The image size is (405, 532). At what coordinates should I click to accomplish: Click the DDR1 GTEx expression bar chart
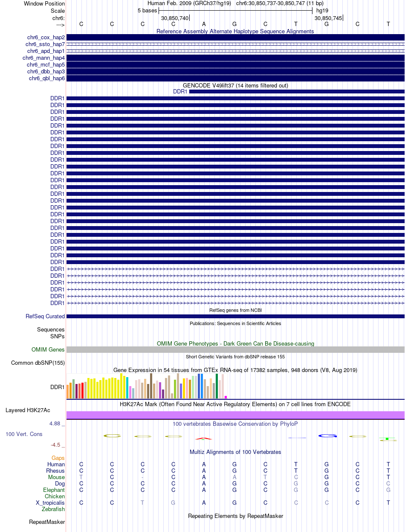pos(147,386)
